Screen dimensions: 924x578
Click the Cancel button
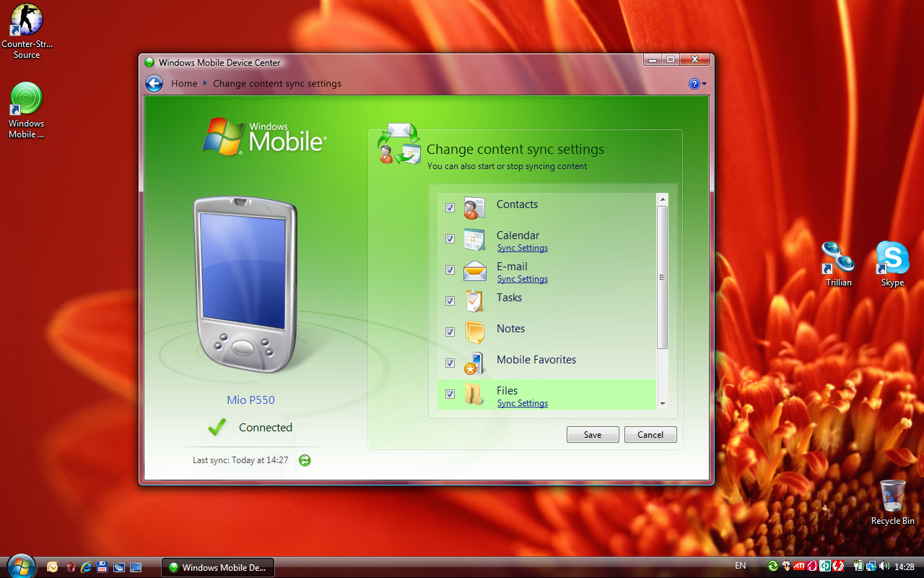point(650,434)
